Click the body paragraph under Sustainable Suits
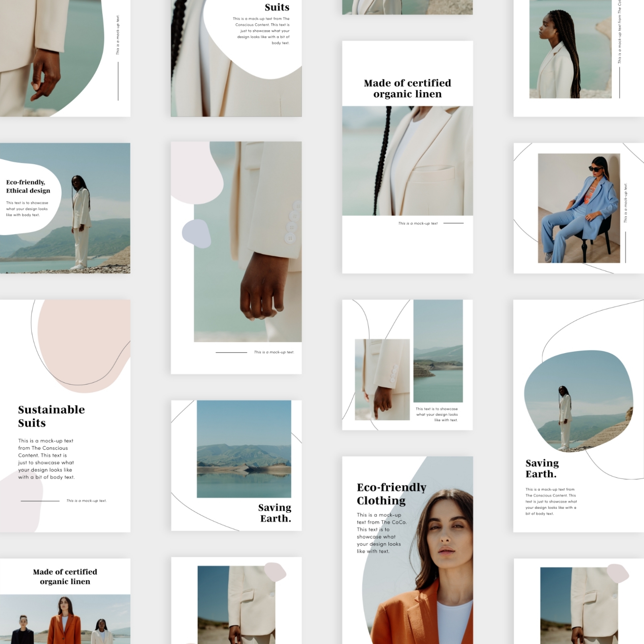The image size is (644, 644). tap(46, 459)
